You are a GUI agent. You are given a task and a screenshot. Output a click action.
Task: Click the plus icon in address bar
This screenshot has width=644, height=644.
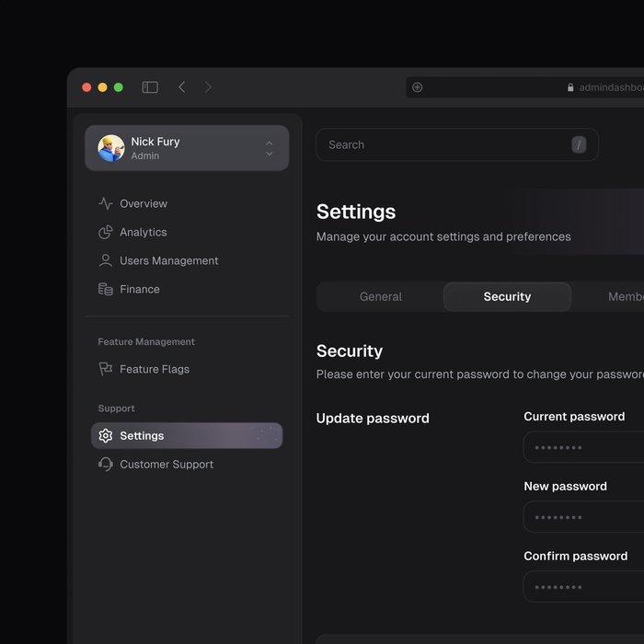[x=417, y=87]
